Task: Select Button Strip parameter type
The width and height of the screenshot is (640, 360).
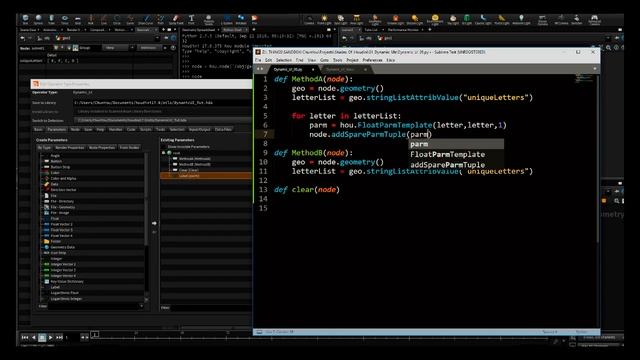Action: 60,167
